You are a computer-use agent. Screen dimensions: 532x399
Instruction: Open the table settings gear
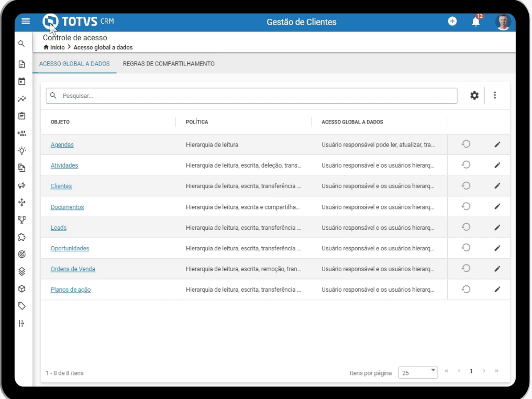474,95
